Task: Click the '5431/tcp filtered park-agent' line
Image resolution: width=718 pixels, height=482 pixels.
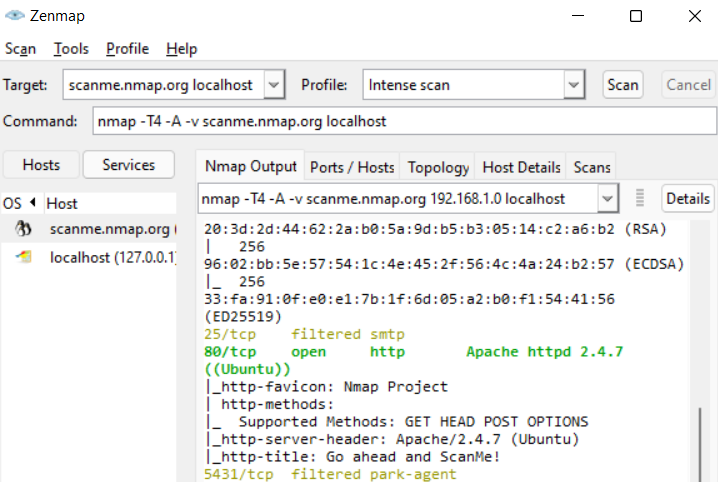Action: (330, 474)
